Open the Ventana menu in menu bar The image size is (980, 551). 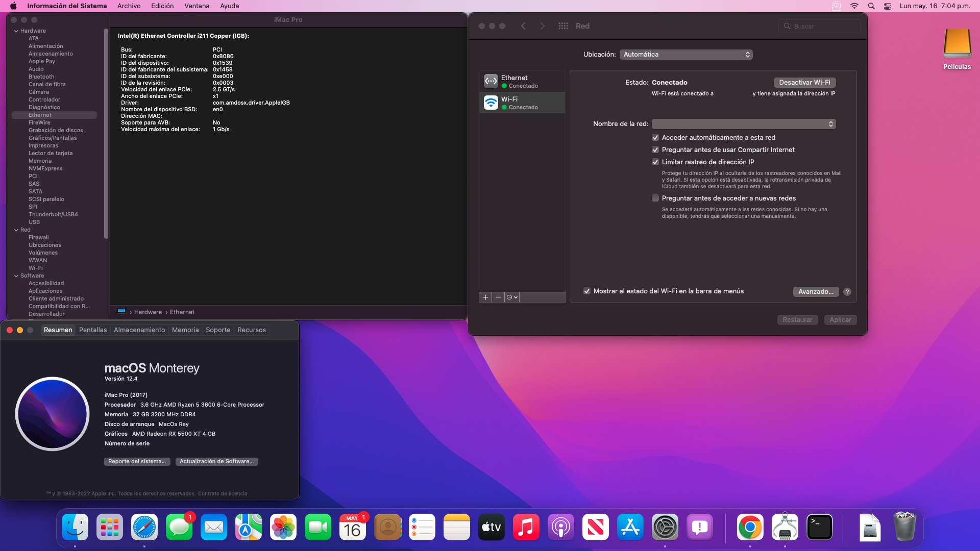[x=197, y=6]
